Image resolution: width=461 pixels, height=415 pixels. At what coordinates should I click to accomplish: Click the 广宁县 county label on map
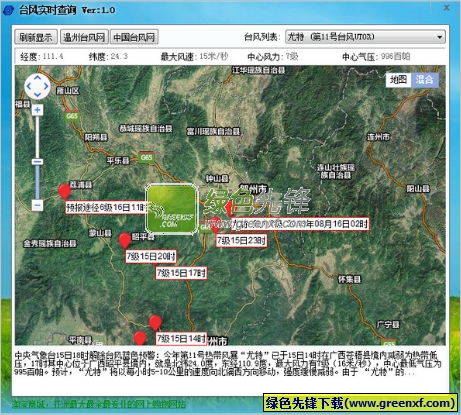tap(388, 324)
